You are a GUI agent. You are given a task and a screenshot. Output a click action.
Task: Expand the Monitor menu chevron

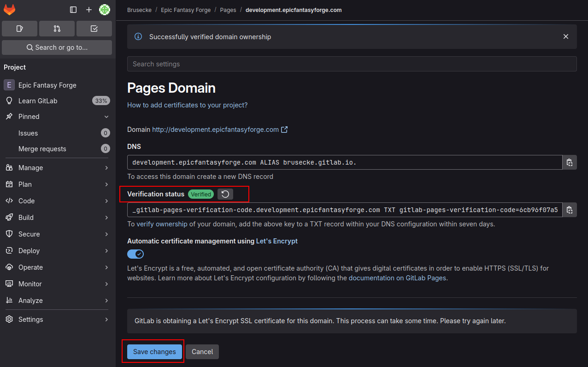point(106,284)
